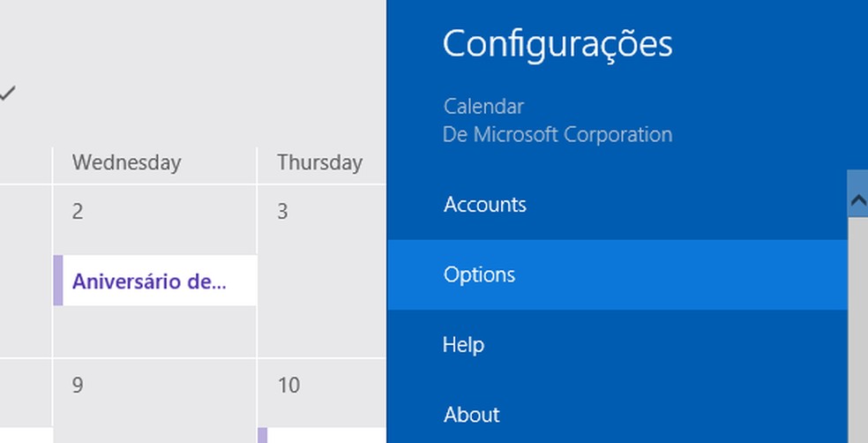Click the settings pane scroll up arrow
Image resolution: width=868 pixels, height=443 pixels.
tap(857, 200)
